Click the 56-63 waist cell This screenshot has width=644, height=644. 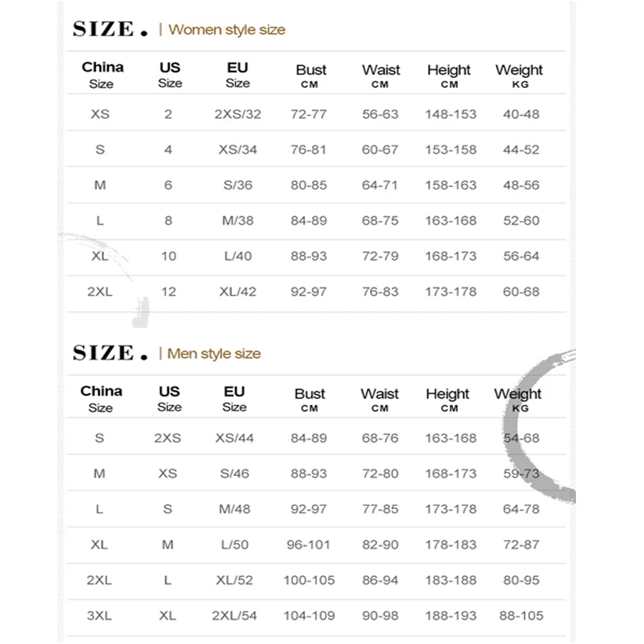click(380, 114)
